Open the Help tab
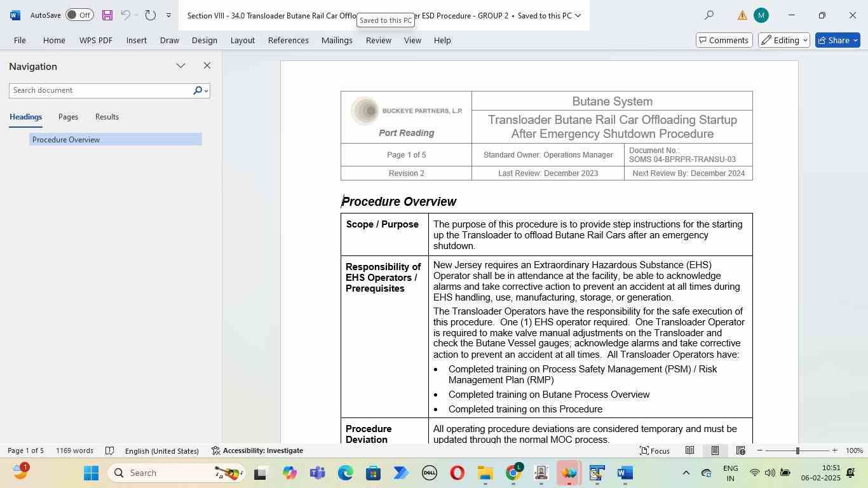The image size is (868, 488). pos(442,40)
